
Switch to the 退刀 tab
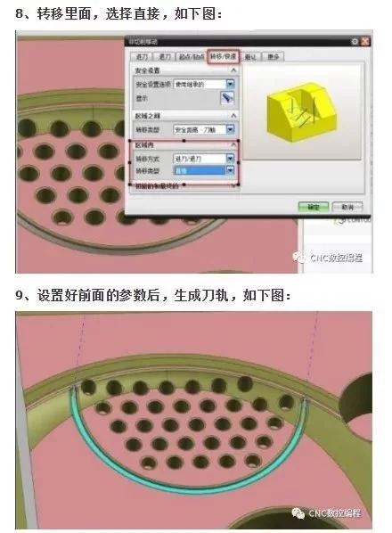[x=165, y=57]
